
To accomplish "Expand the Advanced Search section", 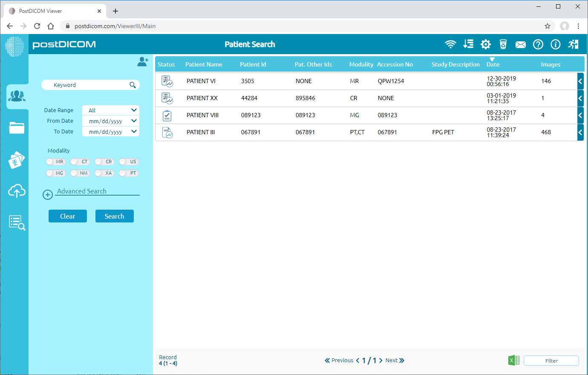I will (81, 191).
